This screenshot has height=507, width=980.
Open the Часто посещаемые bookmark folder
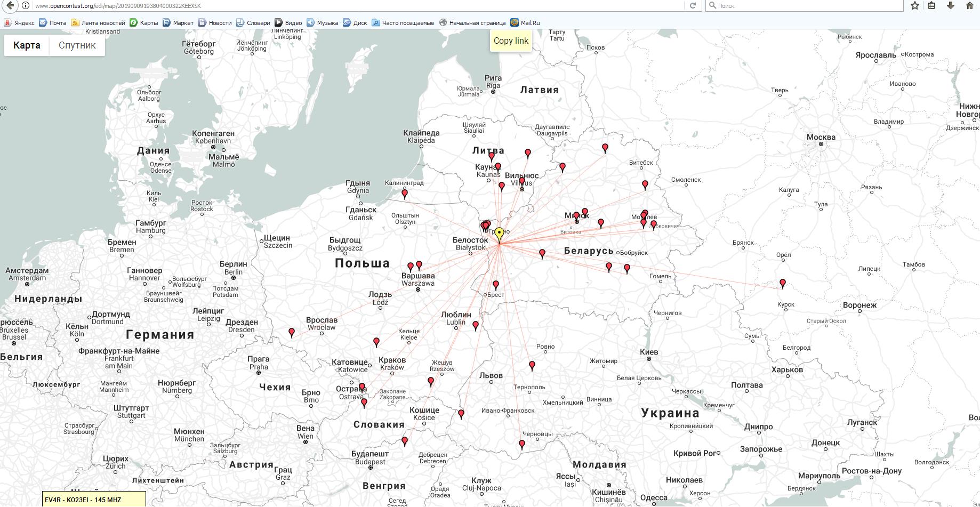[x=403, y=23]
